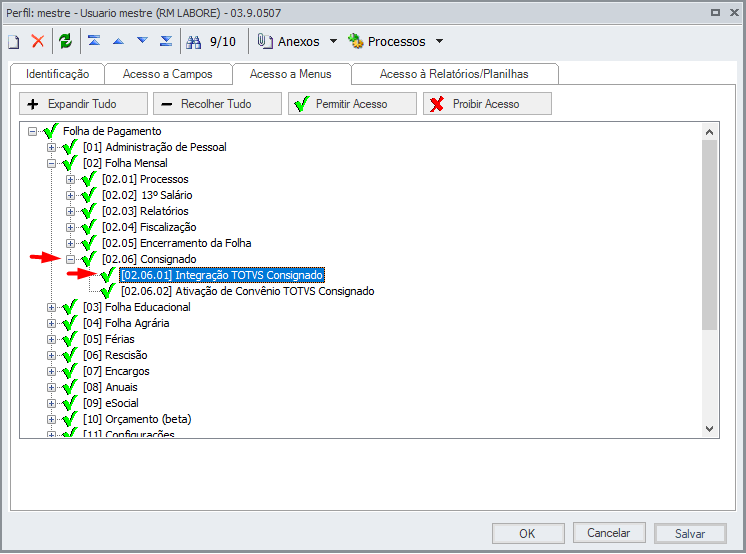Go to next record down arrow
The image size is (746, 554).
pos(142,41)
